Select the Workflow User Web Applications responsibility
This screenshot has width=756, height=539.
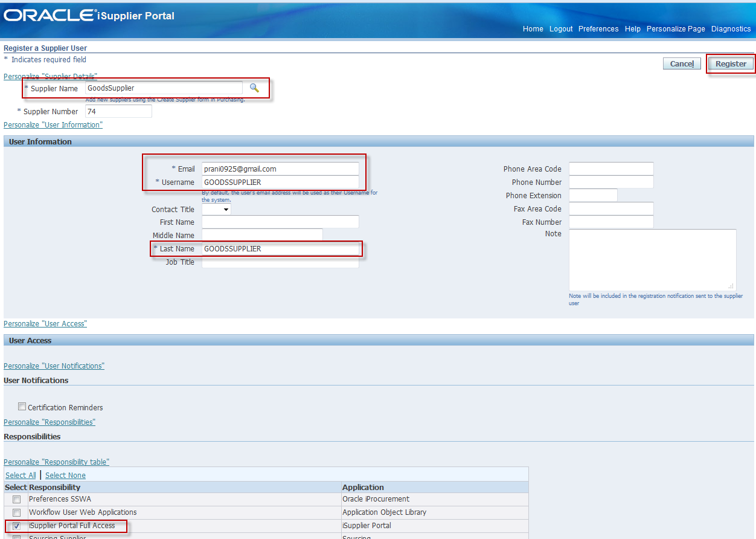point(16,512)
